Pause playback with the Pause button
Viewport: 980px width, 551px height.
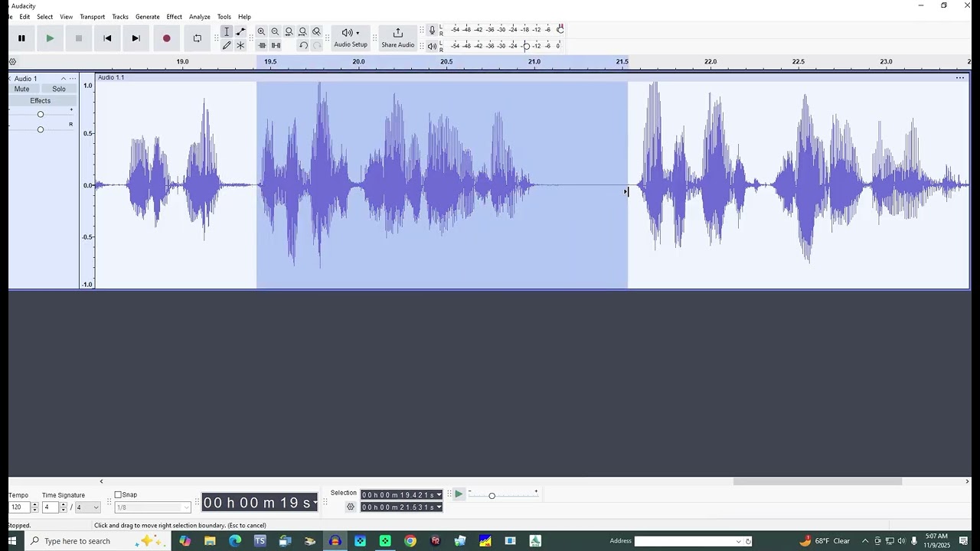pos(21,38)
